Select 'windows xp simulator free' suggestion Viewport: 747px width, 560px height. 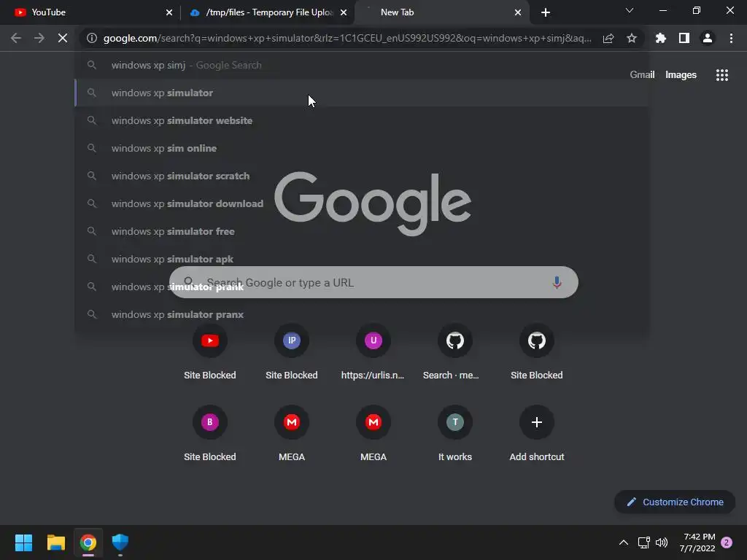pyautogui.click(x=361, y=231)
